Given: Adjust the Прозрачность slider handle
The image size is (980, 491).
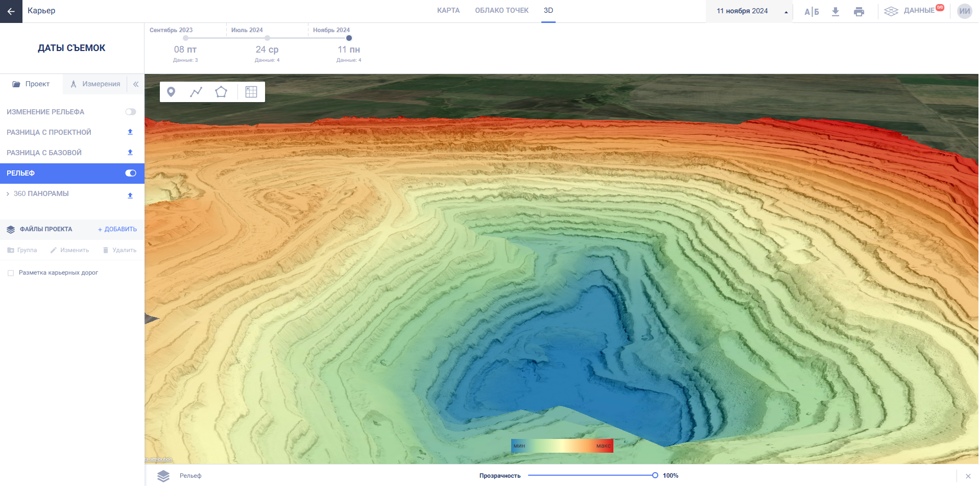Looking at the screenshot, I should pos(655,476).
